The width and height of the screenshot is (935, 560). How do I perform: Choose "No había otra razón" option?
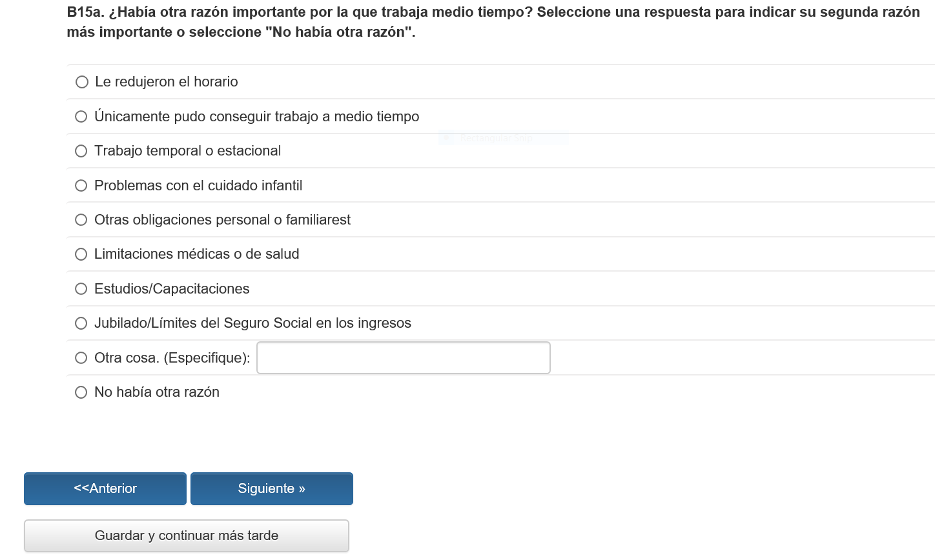click(x=81, y=392)
